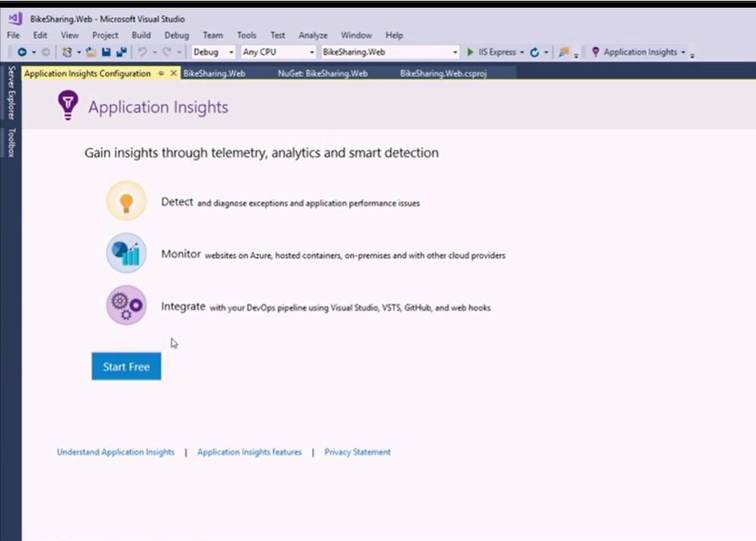This screenshot has height=541, width=756.
Task: Open the File menu
Action: [13, 35]
